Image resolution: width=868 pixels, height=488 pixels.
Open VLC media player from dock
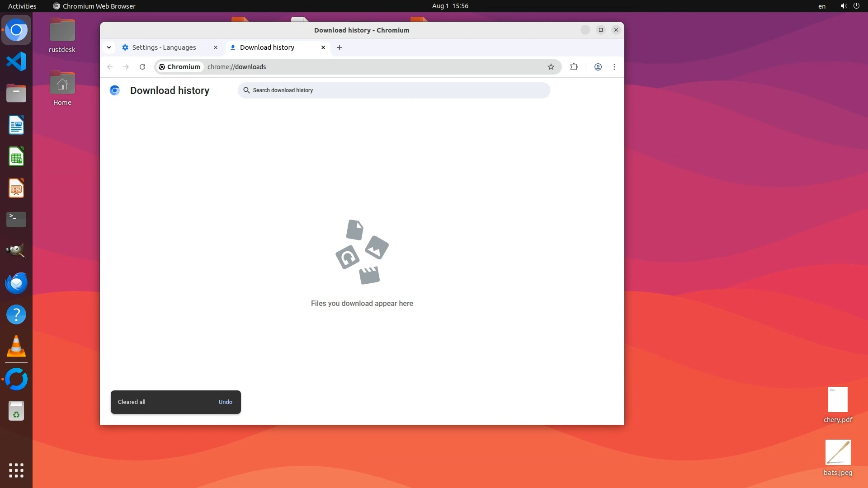click(x=16, y=347)
